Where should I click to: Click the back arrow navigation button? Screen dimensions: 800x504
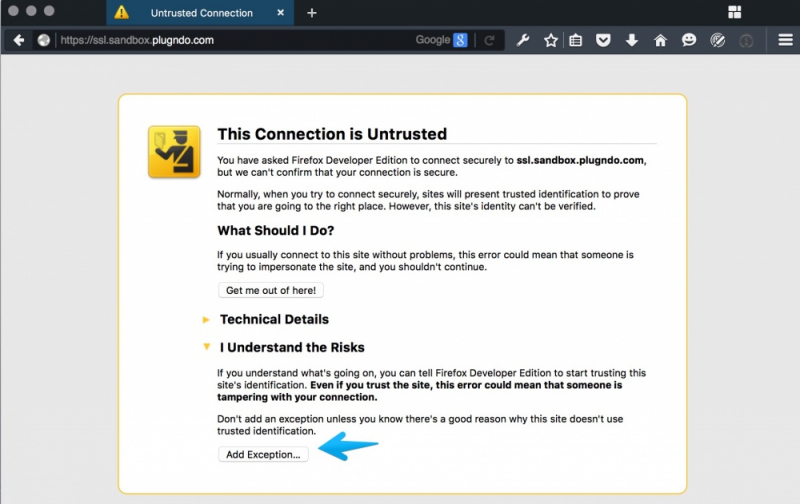click(x=18, y=41)
